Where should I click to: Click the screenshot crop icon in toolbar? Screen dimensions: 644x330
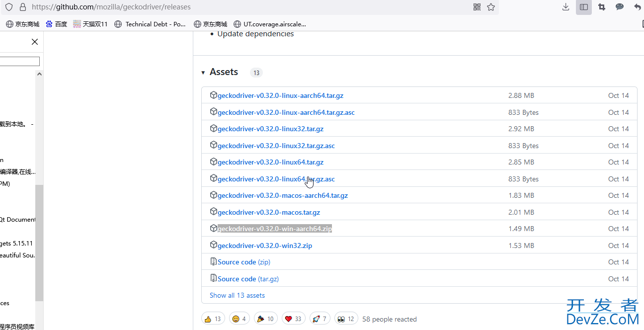point(602,7)
